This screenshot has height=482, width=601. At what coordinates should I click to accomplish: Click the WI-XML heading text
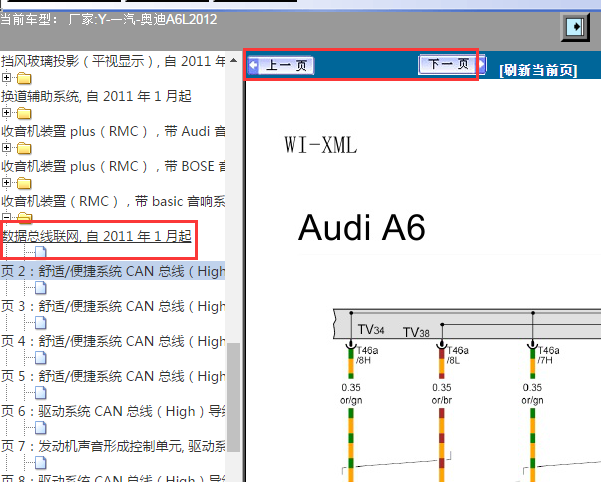coord(320,145)
